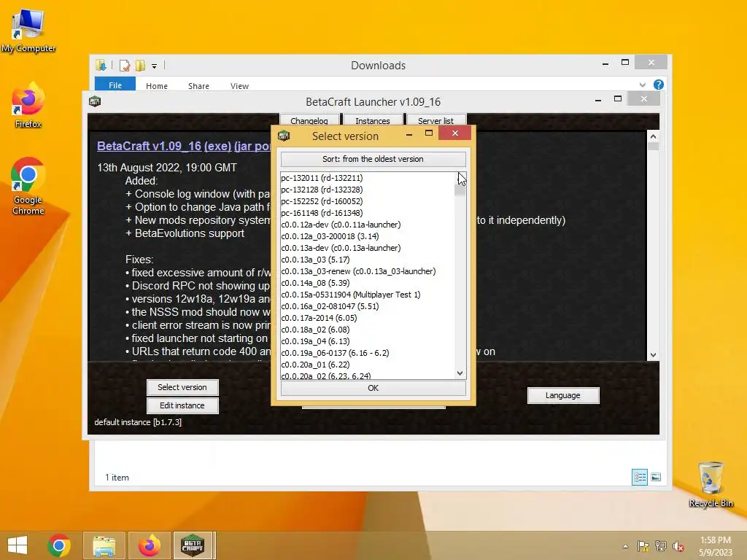Viewport: 747px width, 560px height.
Task: Select version pc-132011 (rd-132211)
Action: [x=368, y=178]
